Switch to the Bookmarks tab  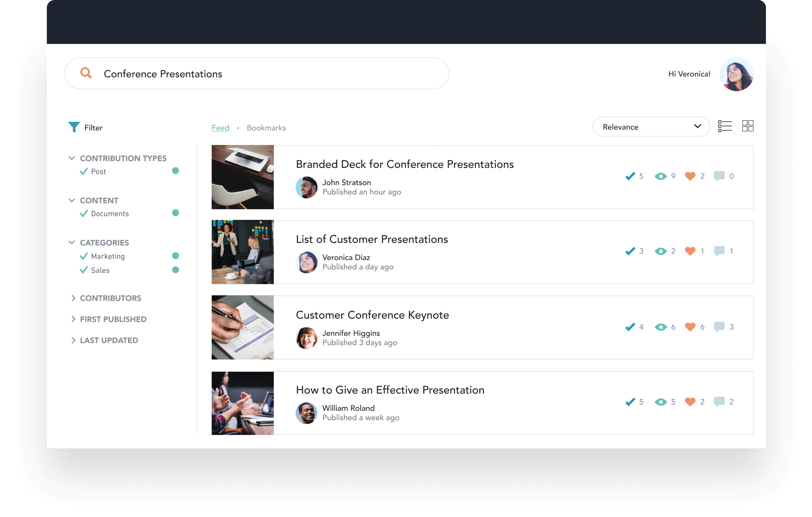click(266, 127)
